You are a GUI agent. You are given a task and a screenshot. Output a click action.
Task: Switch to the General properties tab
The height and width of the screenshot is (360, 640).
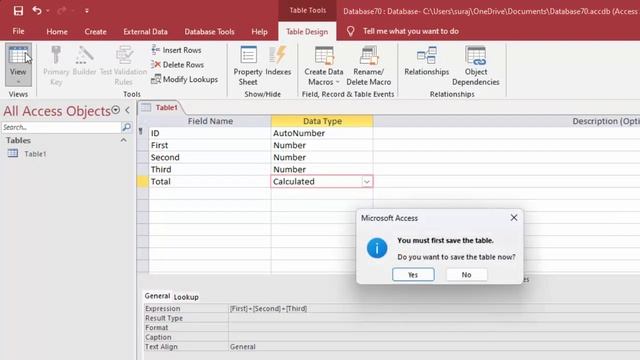coord(157,296)
